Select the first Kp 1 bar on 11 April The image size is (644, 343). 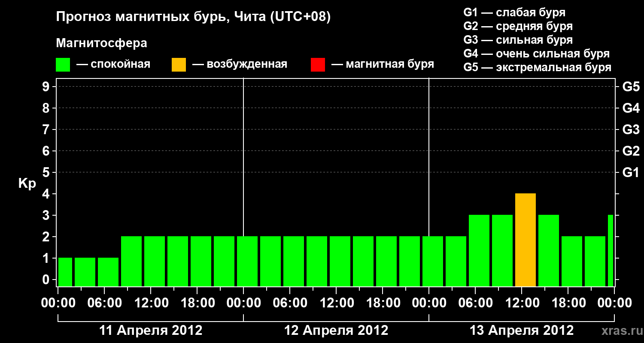point(65,272)
